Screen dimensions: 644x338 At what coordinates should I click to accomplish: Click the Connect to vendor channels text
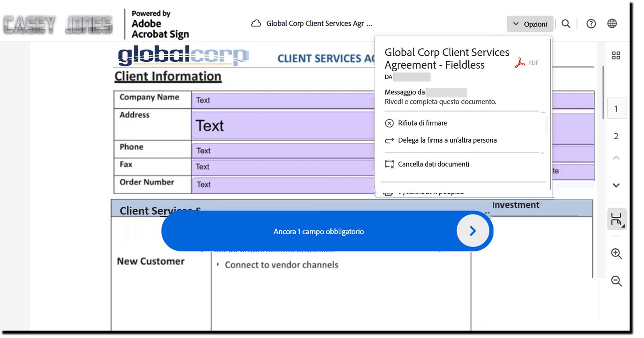[281, 265]
